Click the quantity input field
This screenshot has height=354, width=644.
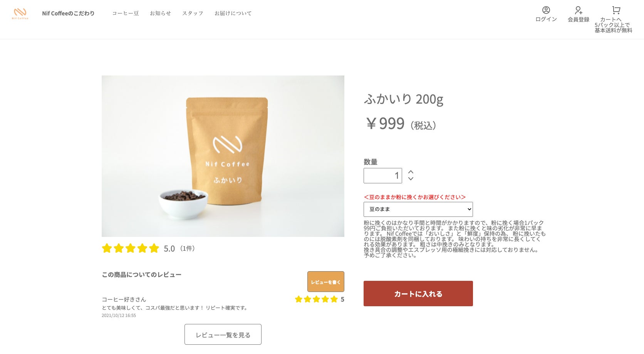382,176
